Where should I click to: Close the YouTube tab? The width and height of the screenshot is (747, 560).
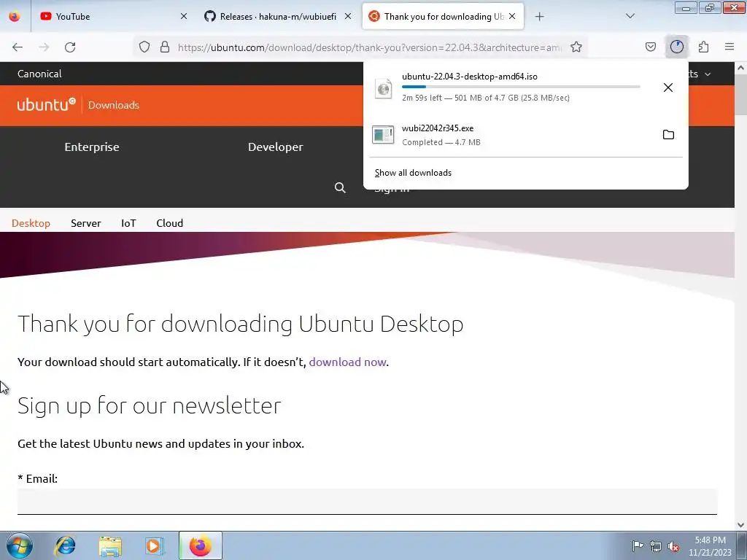[x=184, y=17]
